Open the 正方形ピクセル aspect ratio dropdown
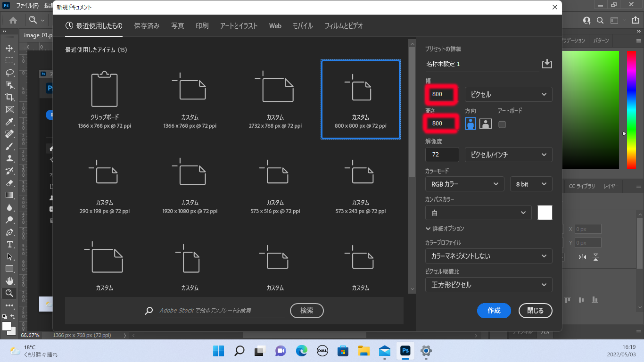The image size is (644, 362). click(x=489, y=285)
